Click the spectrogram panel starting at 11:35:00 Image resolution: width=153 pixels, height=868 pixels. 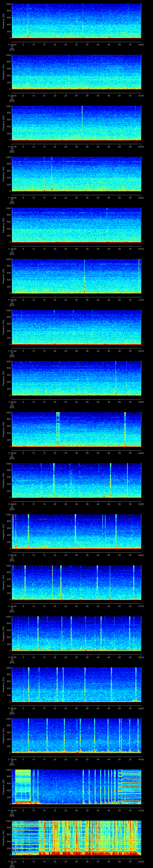pyautogui.click(x=77, y=531)
